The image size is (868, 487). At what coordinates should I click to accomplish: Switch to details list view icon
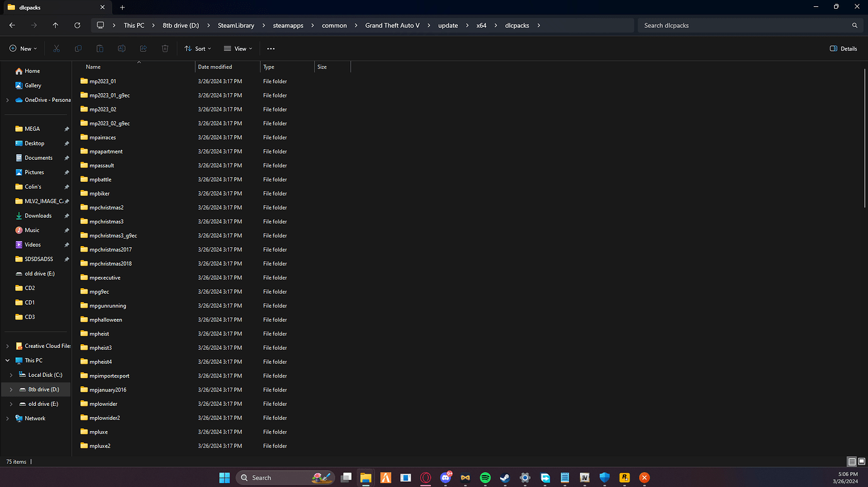852,462
